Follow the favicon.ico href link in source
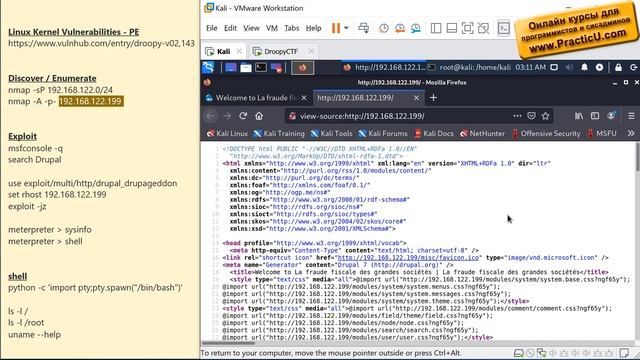This screenshot has width=640, height=360. [408, 258]
